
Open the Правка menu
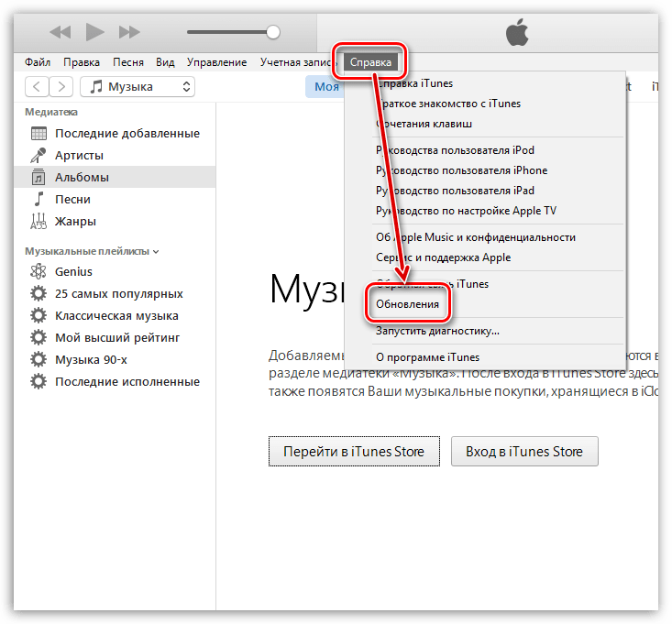pyautogui.click(x=82, y=62)
